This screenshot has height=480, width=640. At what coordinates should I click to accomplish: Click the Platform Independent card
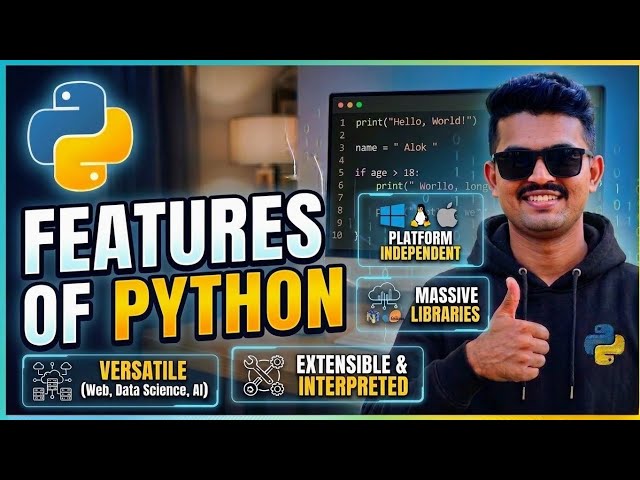coord(420,231)
